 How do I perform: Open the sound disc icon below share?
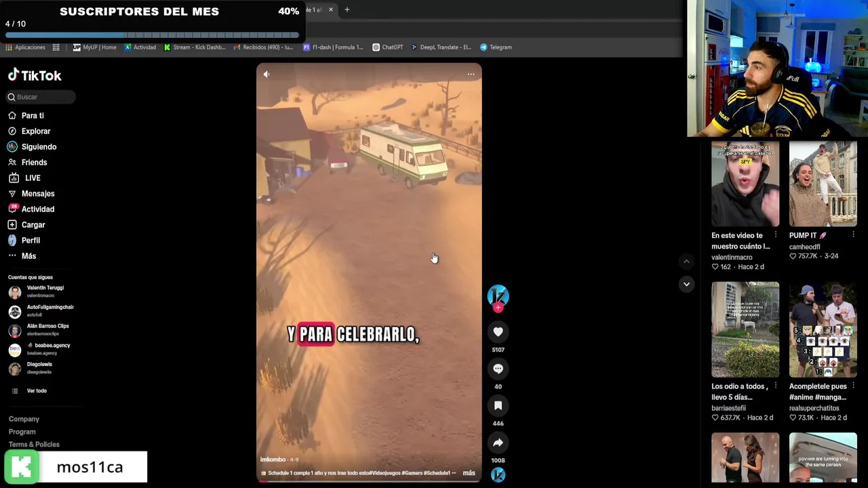point(498,474)
